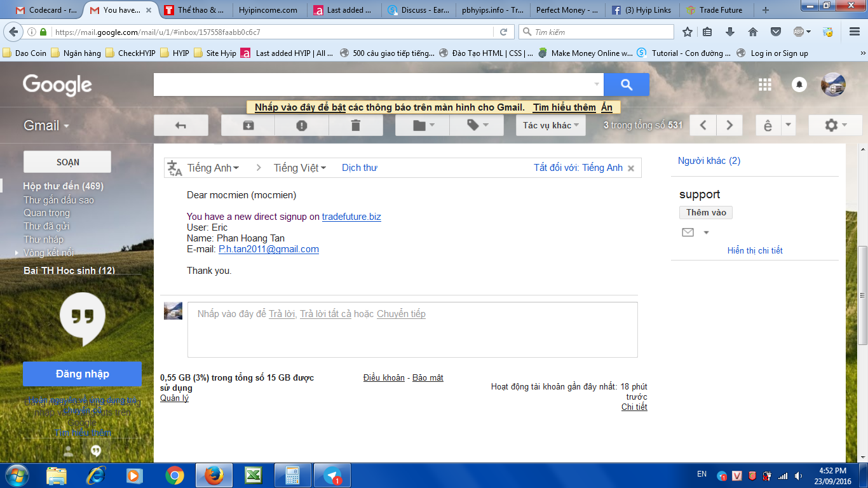Screen dimensions: 868x488
Task: Open Bai TH Hoc sinh label
Action: point(69,271)
